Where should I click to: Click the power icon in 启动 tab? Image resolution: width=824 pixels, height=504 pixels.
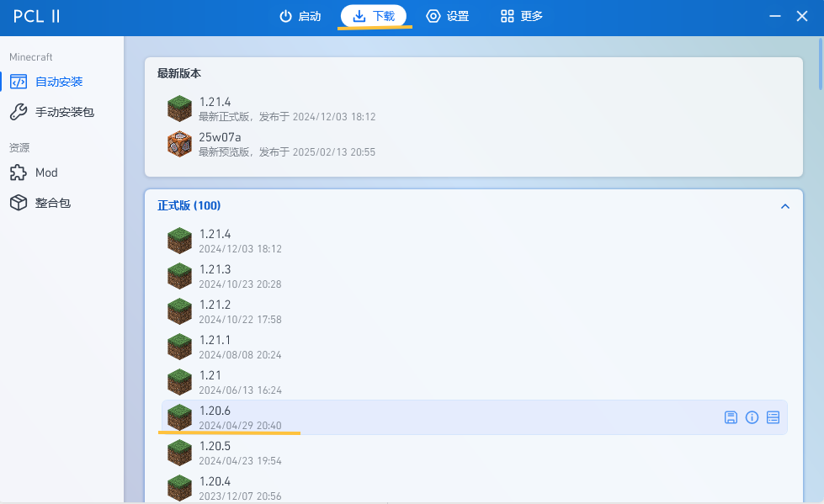point(285,16)
